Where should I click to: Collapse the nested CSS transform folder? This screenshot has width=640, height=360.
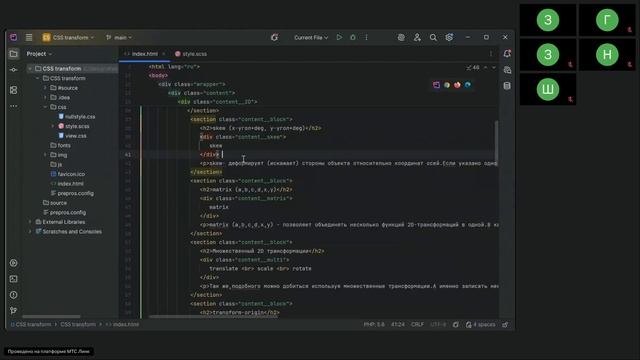click(x=38, y=78)
